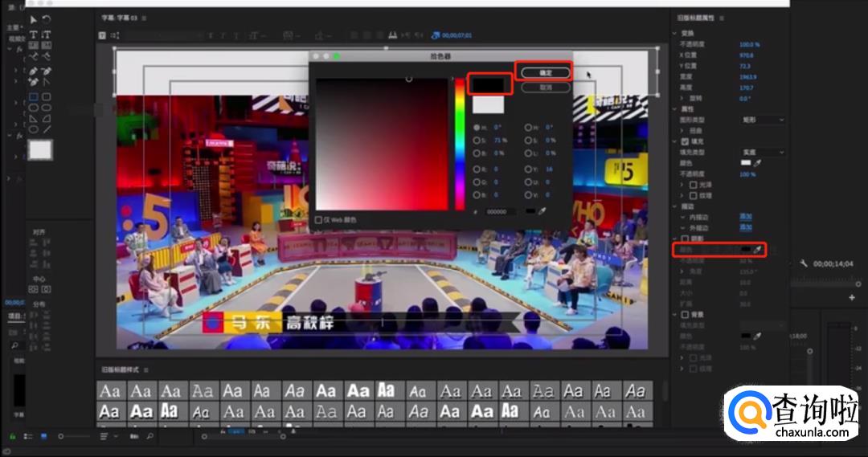The image size is (868, 457).
Task: Enable the fill checkbox
Action: 685,141
